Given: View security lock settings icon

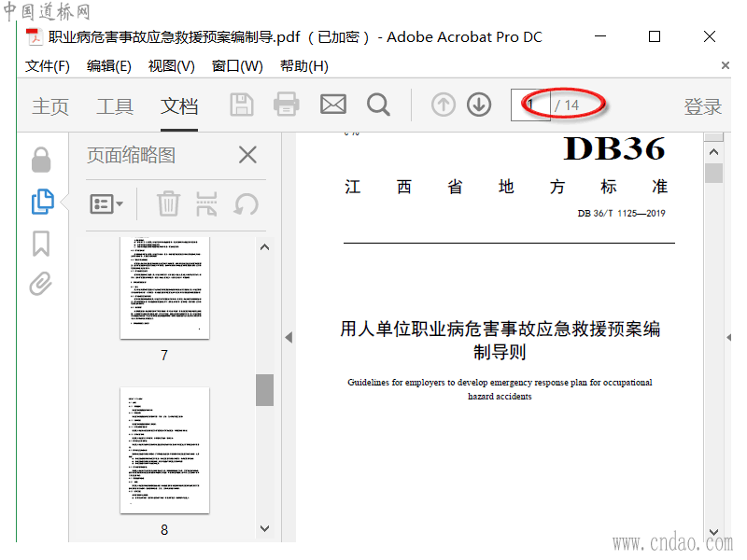Looking at the screenshot, I should [41, 160].
